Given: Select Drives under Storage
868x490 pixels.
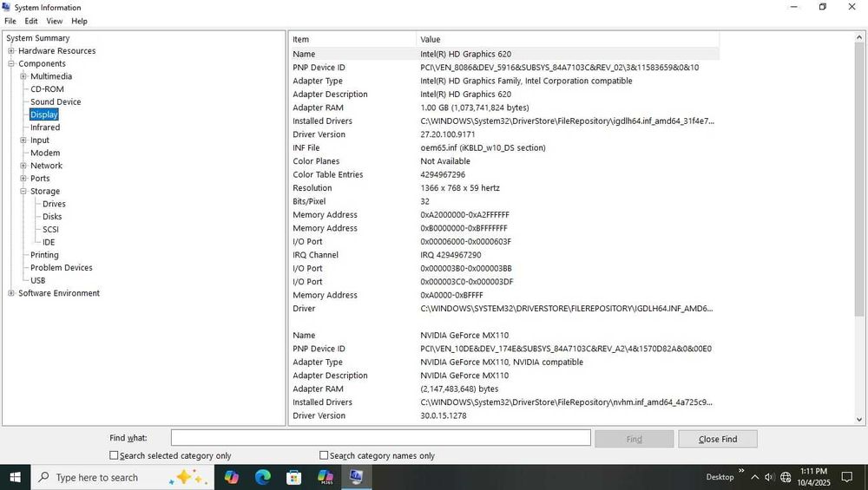Looking at the screenshot, I should pos(54,204).
